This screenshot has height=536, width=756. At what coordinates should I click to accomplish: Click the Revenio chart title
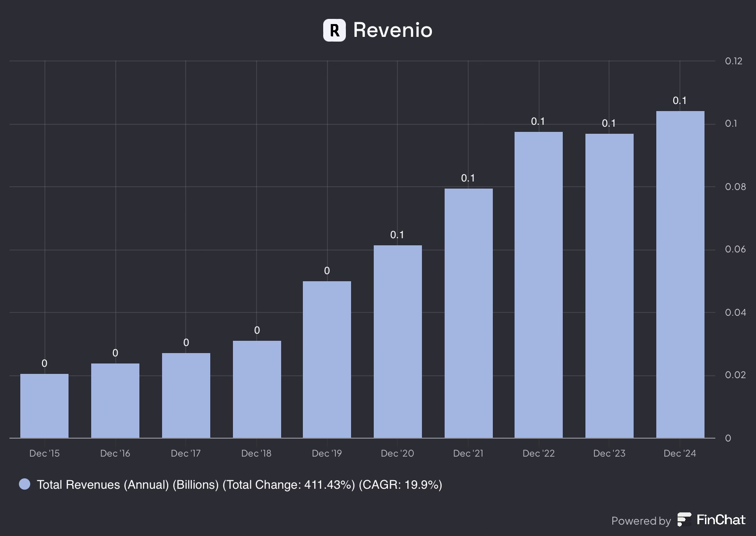[393, 30]
